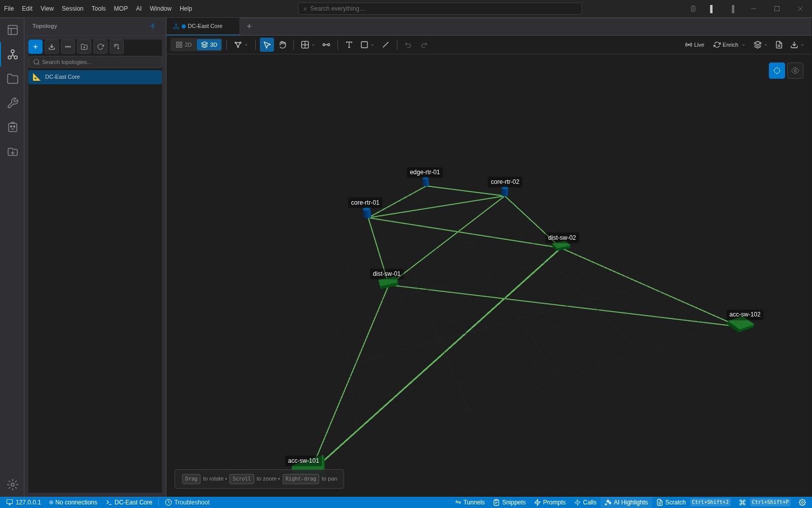Focus the Search topologies field
The height and width of the screenshot is (508, 812).
[95, 62]
